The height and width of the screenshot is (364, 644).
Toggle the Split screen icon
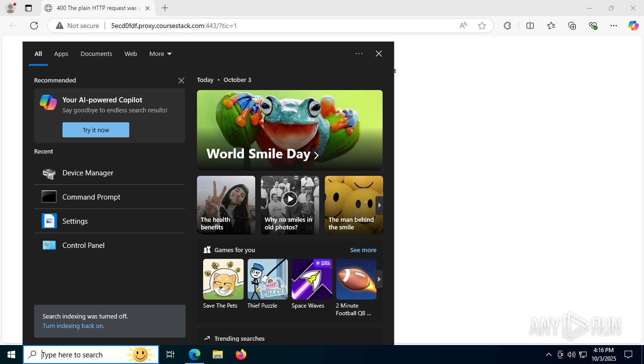coord(530,26)
